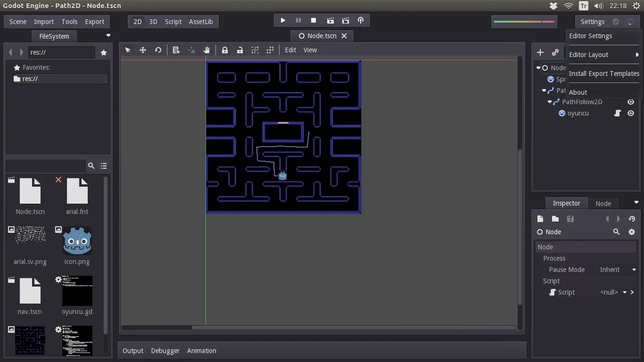Play a custom scene

[x=346, y=20]
